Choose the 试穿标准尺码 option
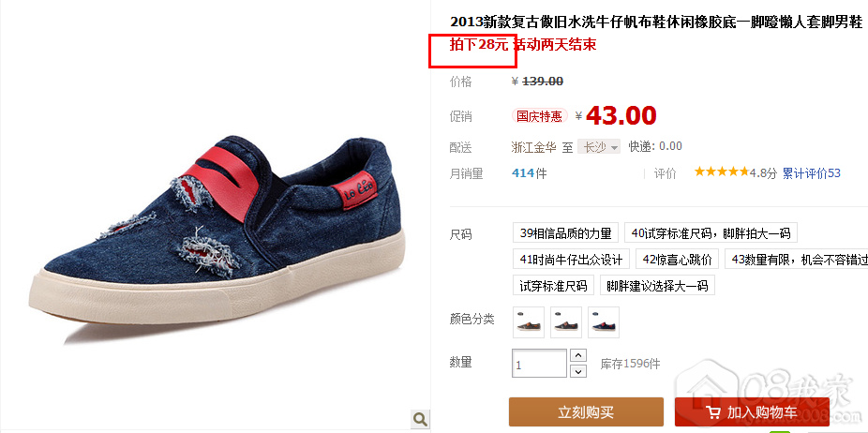This screenshot has width=868, height=433. [x=554, y=285]
